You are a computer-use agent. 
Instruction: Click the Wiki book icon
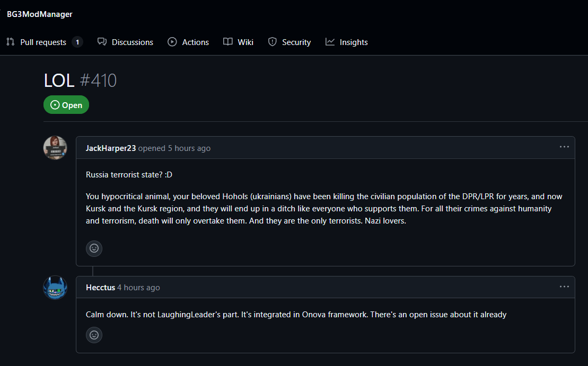pyautogui.click(x=227, y=42)
